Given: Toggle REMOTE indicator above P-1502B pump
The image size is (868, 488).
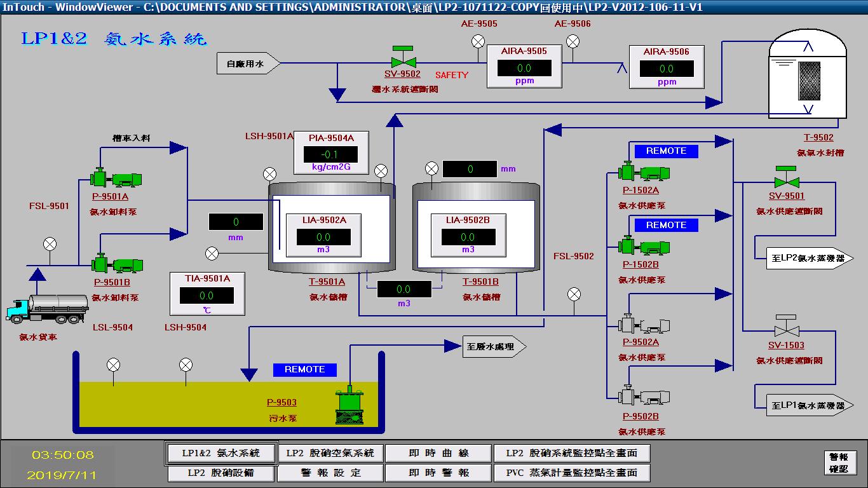Looking at the screenshot, I should click(x=666, y=225).
